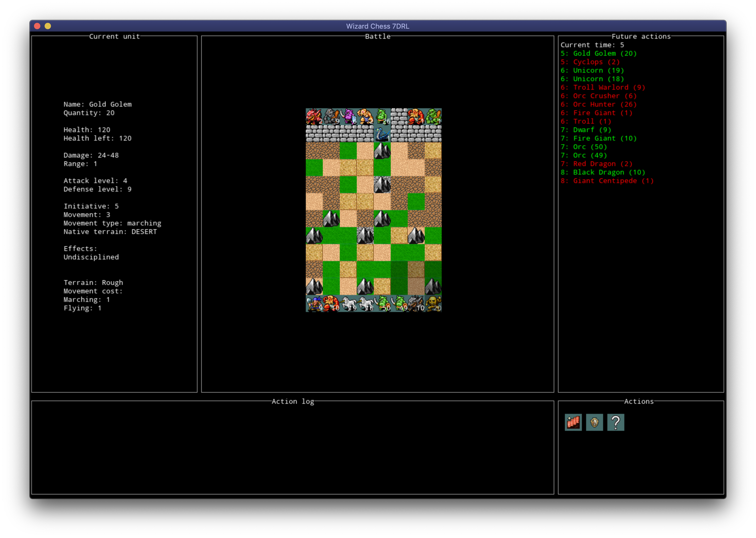
Task: Click the 'Quantity: 20' line
Action: [x=89, y=113]
